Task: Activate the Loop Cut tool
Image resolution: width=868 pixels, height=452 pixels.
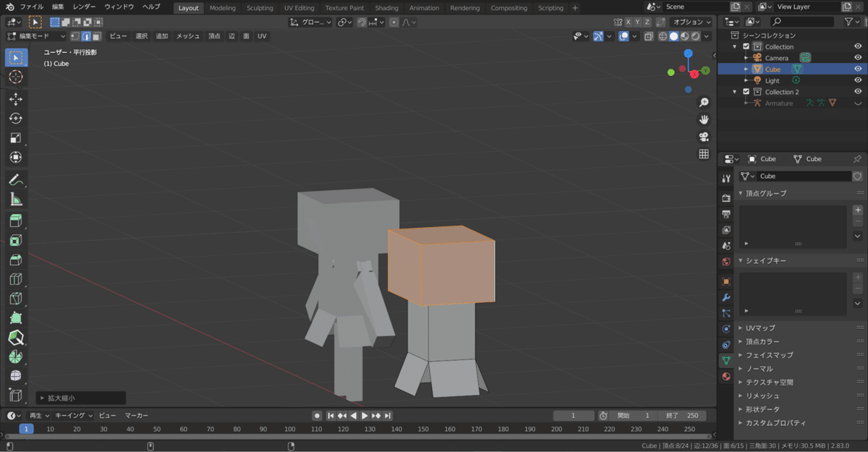Action: coord(16,280)
